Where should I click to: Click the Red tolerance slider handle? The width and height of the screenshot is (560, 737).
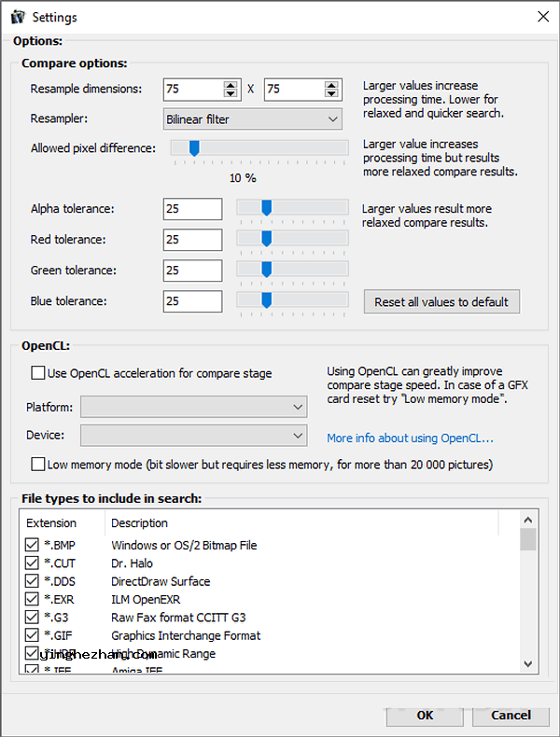(267, 239)
